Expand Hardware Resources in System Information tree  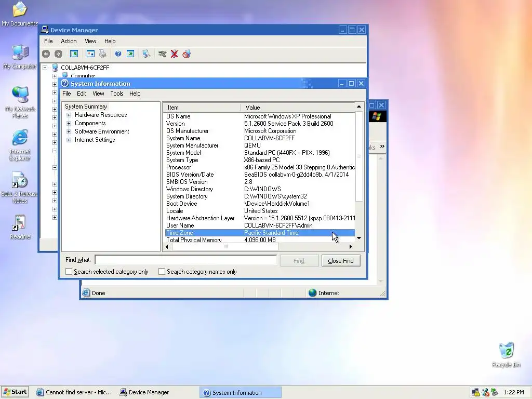point(69,115)
